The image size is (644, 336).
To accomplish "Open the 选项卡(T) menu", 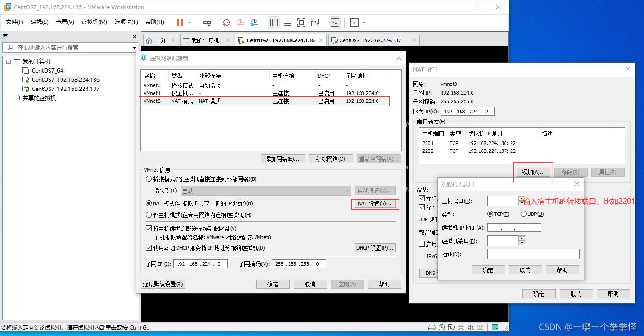I will point(126,22).
